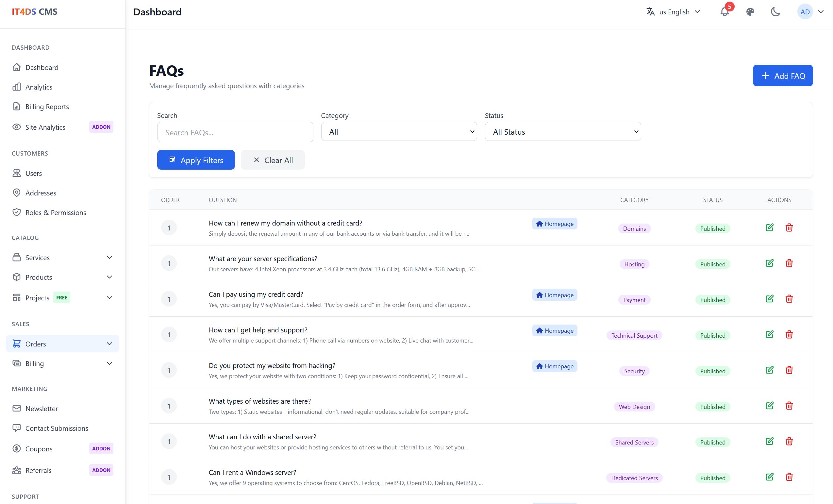833x504 pixels.
Task: Open the theme color palette icon
Action: click(750, 12)
